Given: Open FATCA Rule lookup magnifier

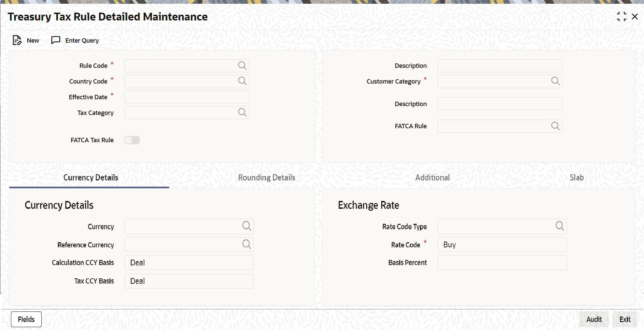Looking at the screenshot, I should [555, 126].
